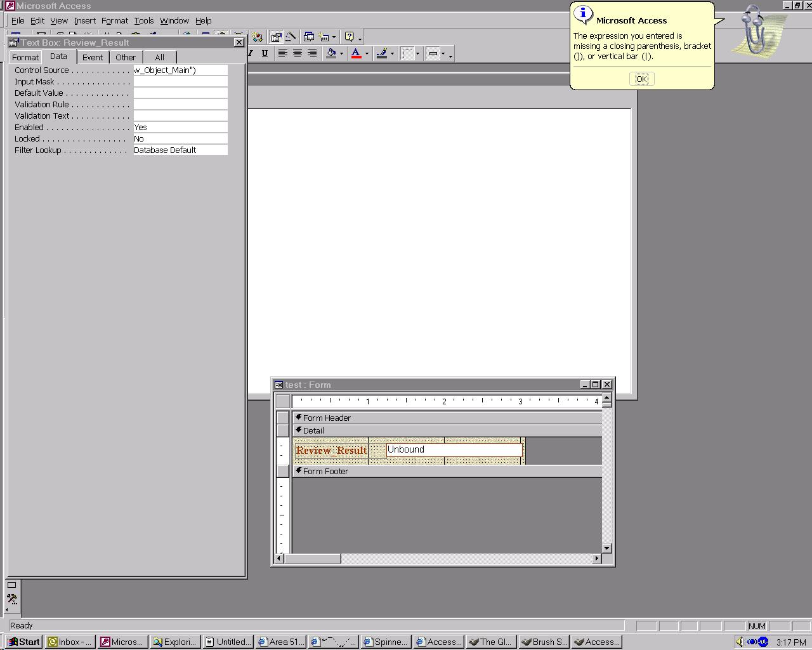Open the Special Effect dropdown arrow
The height and width of the screenshot is (650, 812).
[443, 54]
